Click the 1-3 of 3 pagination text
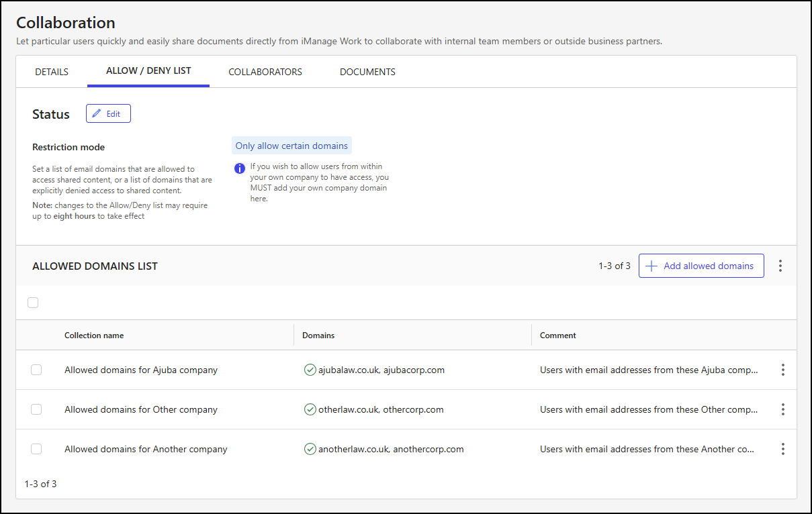Viewport: 812px width, 514px height. (x=614, y=266)
